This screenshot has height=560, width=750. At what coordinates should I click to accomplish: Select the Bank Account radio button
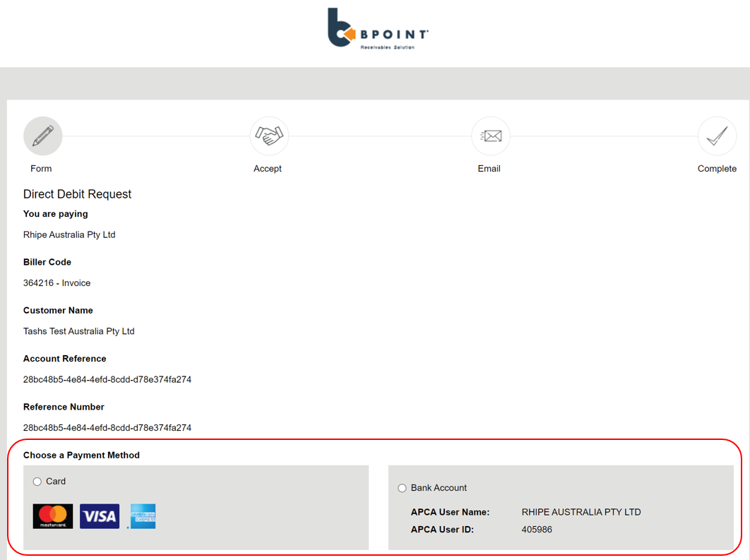coord(402,487)
